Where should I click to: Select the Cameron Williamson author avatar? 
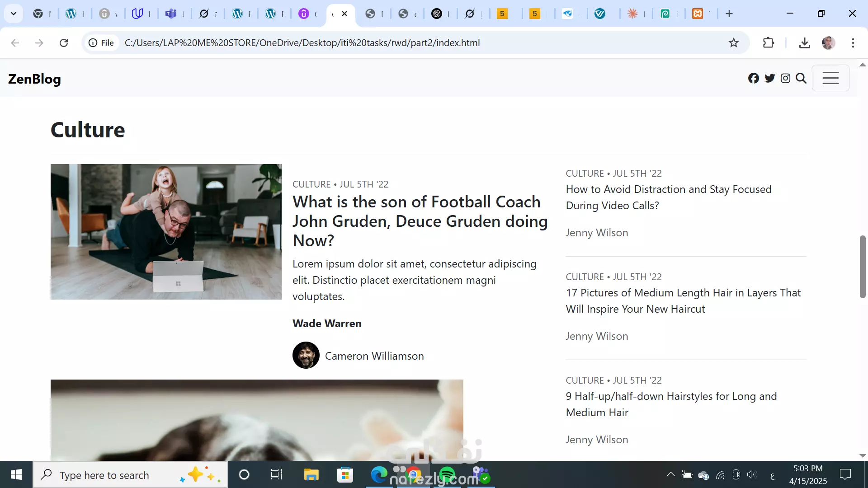306,355
